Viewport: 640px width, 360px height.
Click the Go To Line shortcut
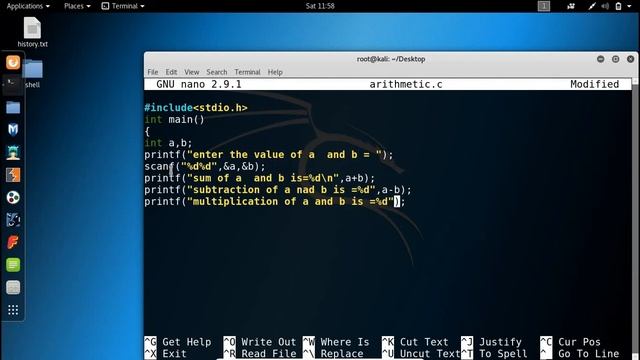click(580, 353)
